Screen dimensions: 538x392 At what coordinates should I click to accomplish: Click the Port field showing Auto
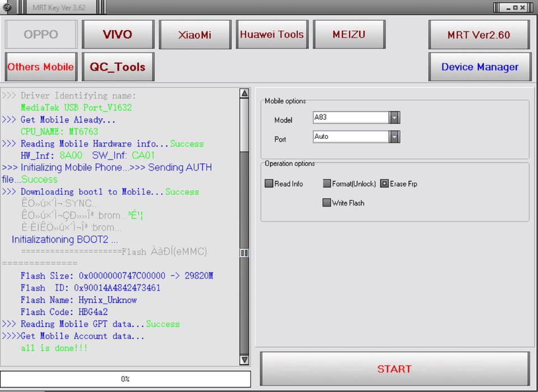[x=351, y=137]
